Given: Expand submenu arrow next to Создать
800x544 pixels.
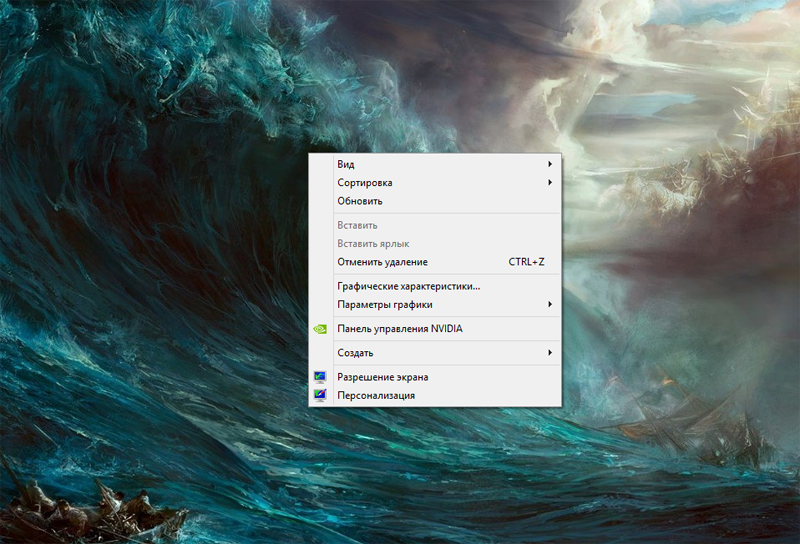Looking at the screenshot, I should point(550,353).
